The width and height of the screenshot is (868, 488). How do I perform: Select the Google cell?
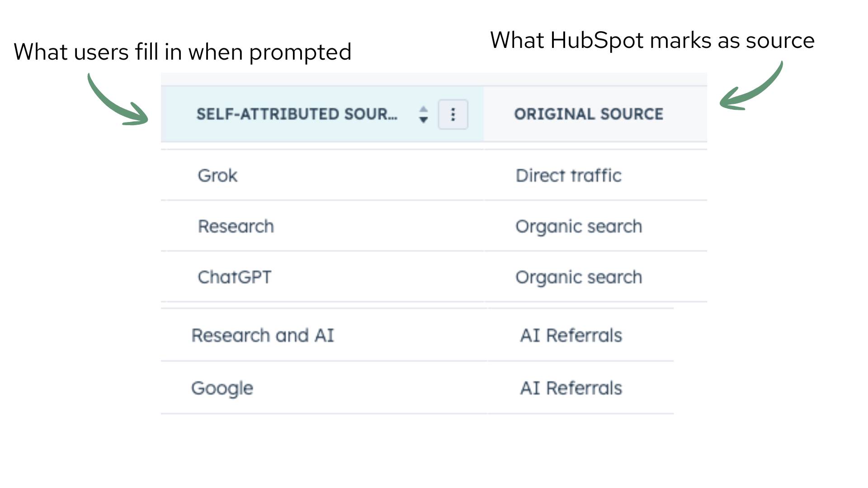pyautogui.click(x=222, y=388)
